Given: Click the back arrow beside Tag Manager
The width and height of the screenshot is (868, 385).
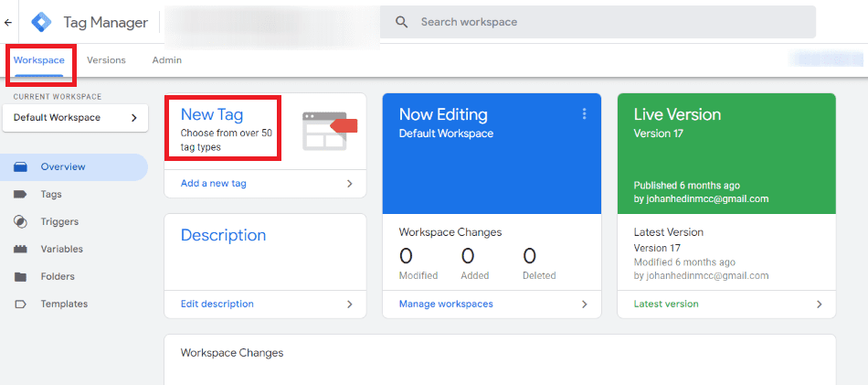Looking at the screenshot, I should coord(8,22).
